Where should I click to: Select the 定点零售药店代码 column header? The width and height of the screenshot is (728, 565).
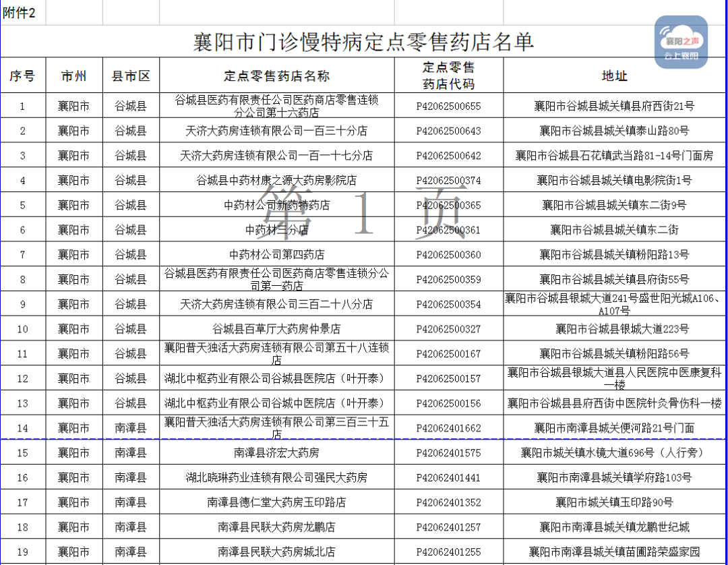[x=448, y=76]
